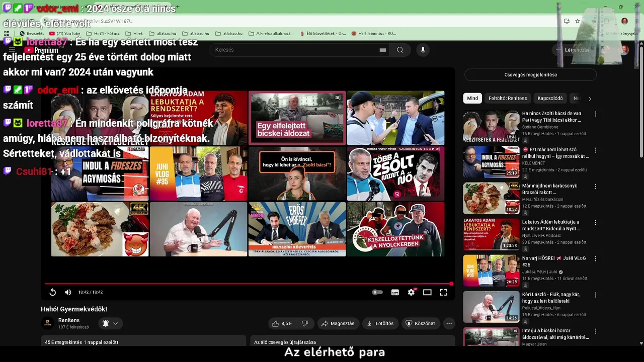Open the on-screen keyboard in search box
The image size is (644, 362).
383,50
